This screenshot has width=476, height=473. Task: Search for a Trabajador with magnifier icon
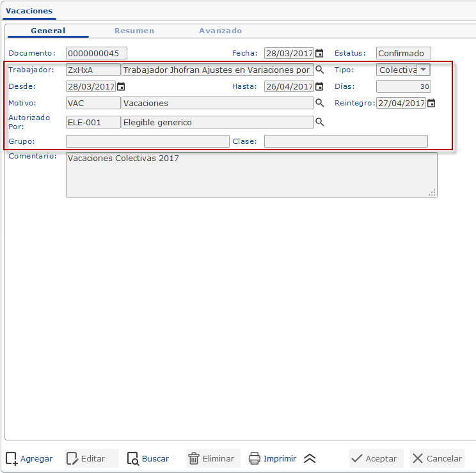(x=320, y=70)
